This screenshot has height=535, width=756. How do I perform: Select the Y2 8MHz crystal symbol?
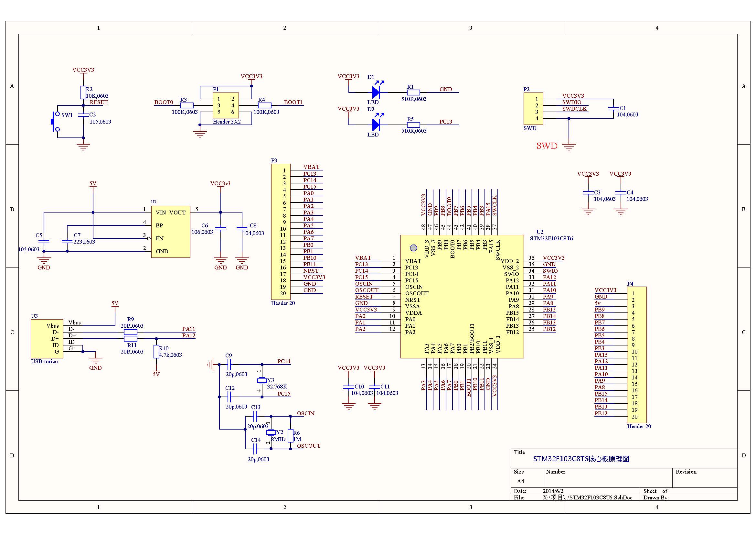[x=271, y=432]
